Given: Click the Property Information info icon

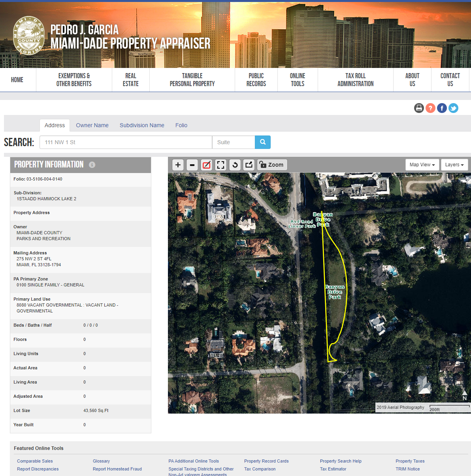Looking at the screenshot, I should coord(92,165).
